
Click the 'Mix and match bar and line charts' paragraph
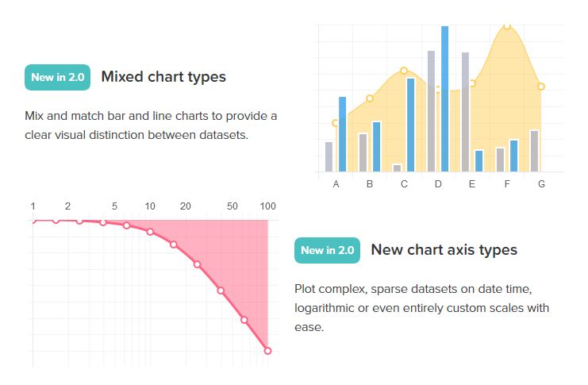click(x=151, y=125)
